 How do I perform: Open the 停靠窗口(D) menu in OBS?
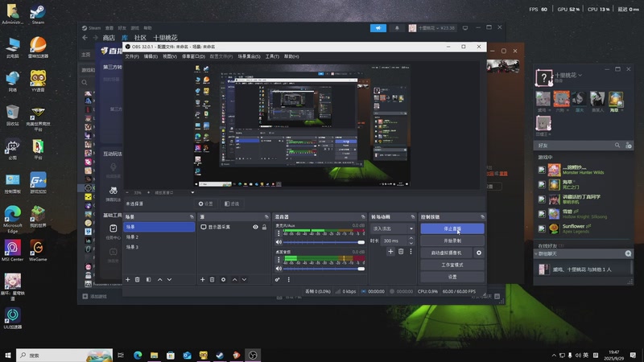tap(193, 56)
